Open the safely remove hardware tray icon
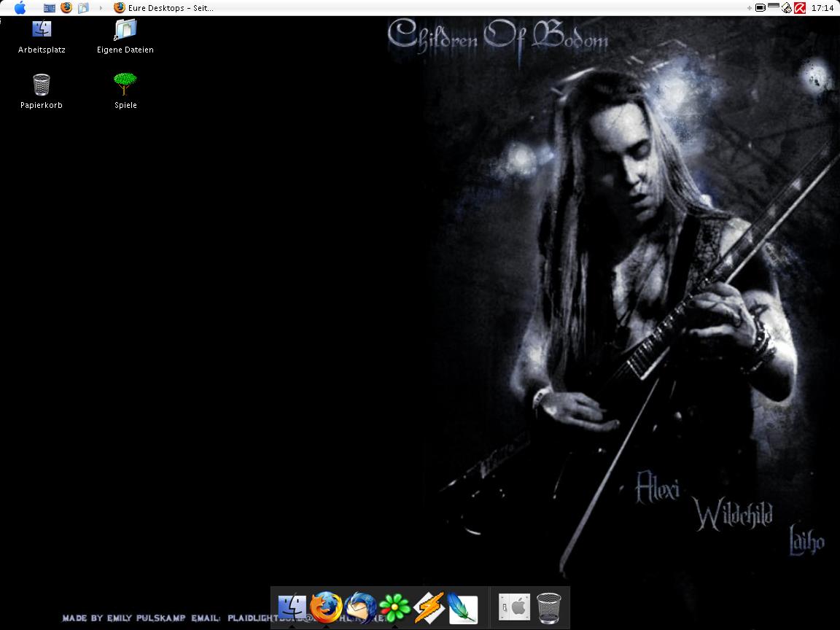 click(x=787, y=8)
